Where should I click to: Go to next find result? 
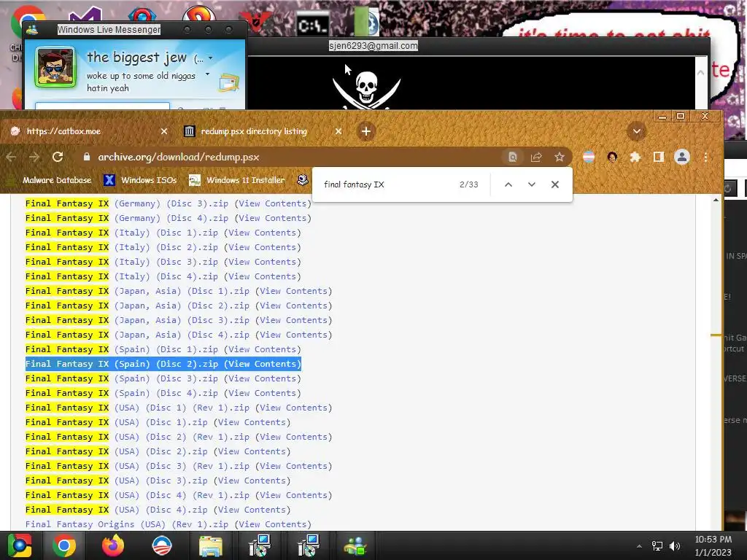tap(532, 184)
